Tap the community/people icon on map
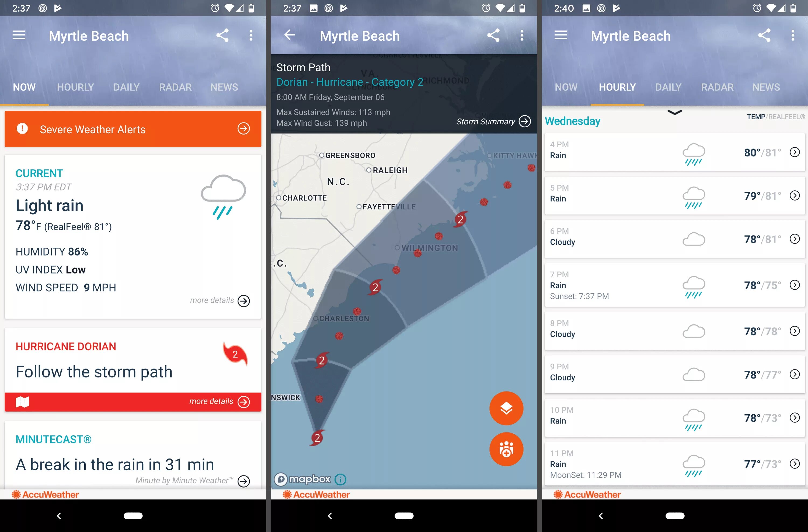808x532 pixels. pos(507,449)
